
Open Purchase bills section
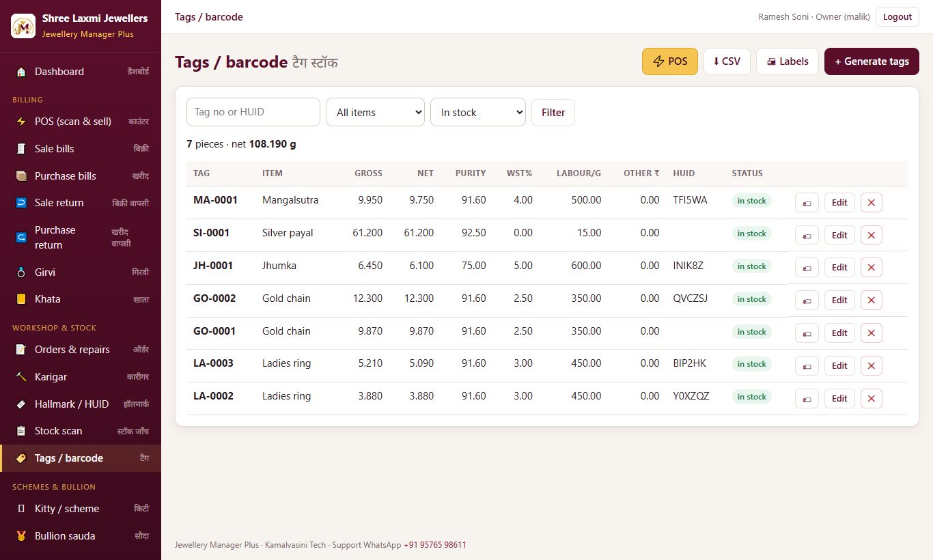(x=81, y=176)
